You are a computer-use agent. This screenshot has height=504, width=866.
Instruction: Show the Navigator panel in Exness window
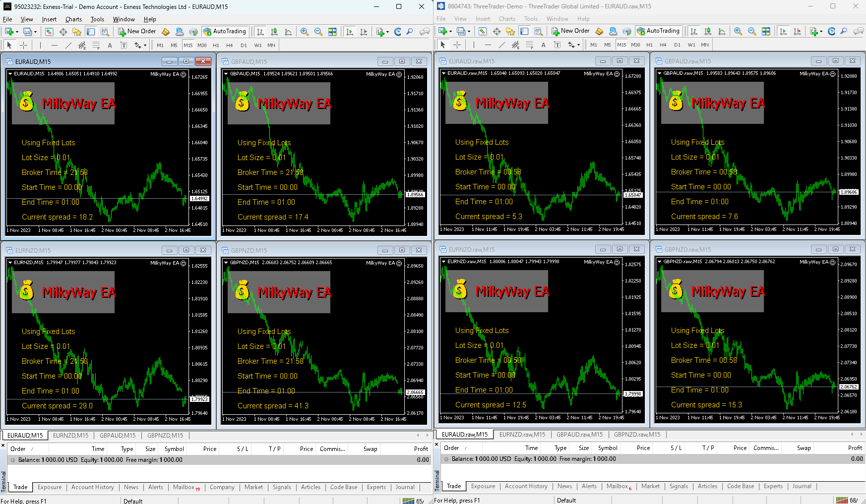point(77,32)
